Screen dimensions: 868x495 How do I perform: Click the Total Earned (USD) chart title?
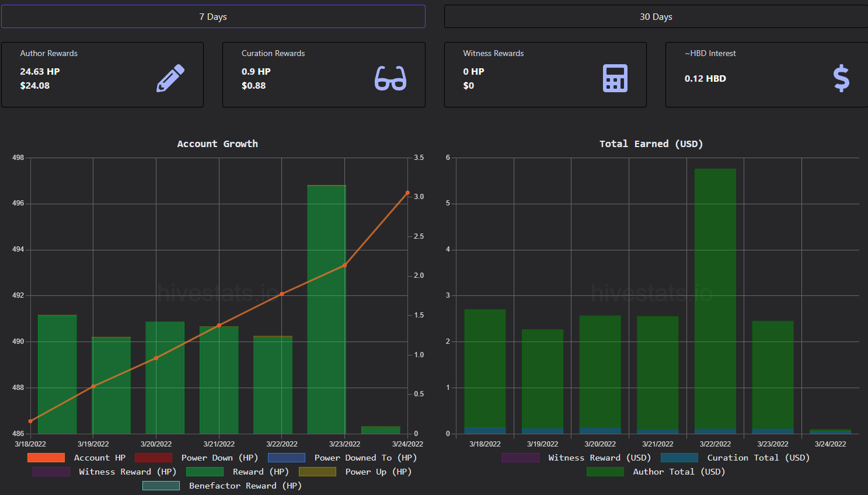pyautogui.click(x=651, y=144)
